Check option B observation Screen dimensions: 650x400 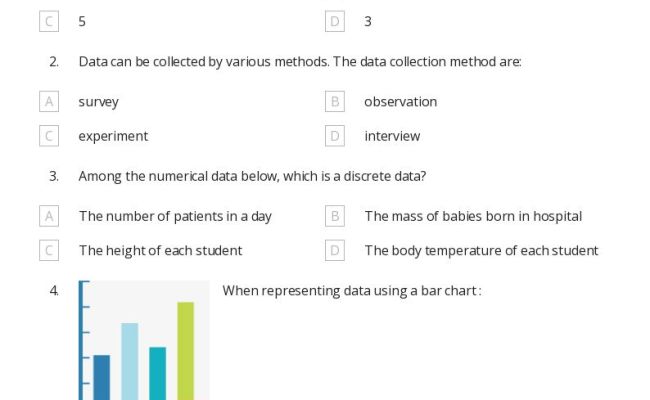tap(335, 101)
